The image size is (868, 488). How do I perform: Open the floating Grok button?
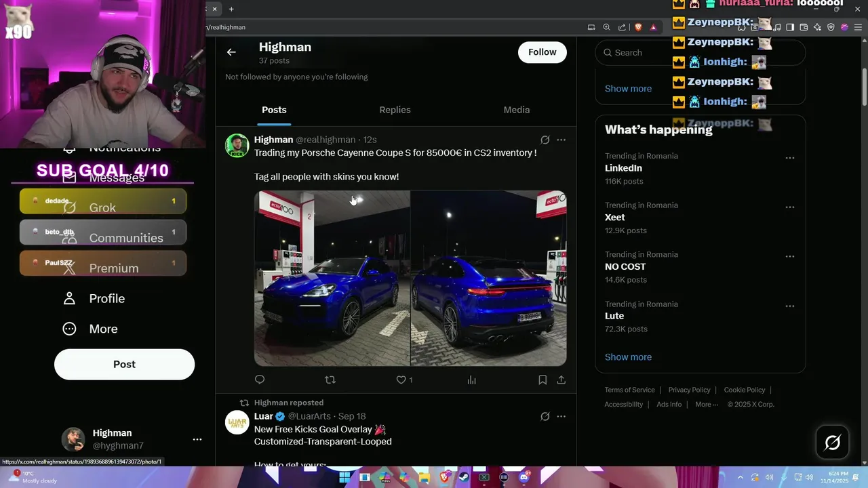pos(832,443)
